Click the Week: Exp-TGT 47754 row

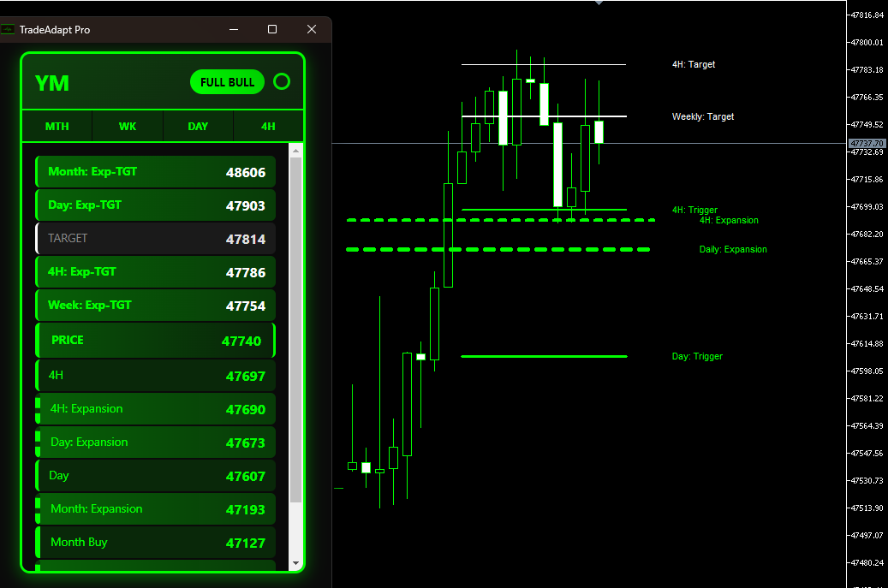155,305
